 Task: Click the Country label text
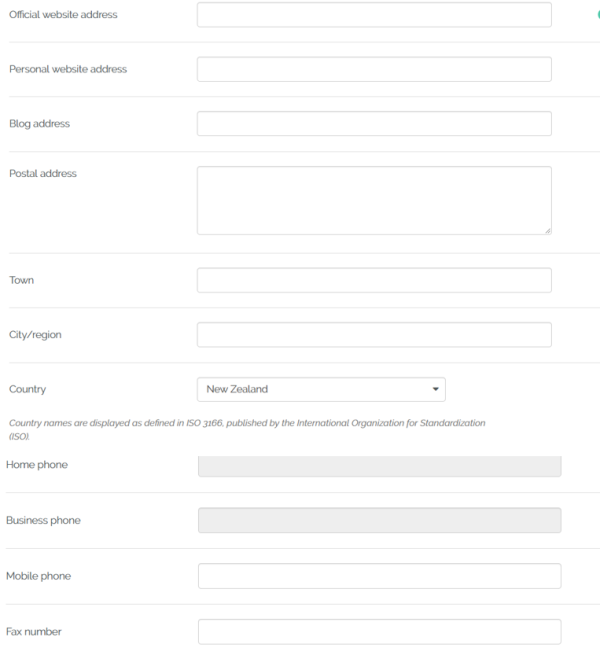(x=28, y=389)
